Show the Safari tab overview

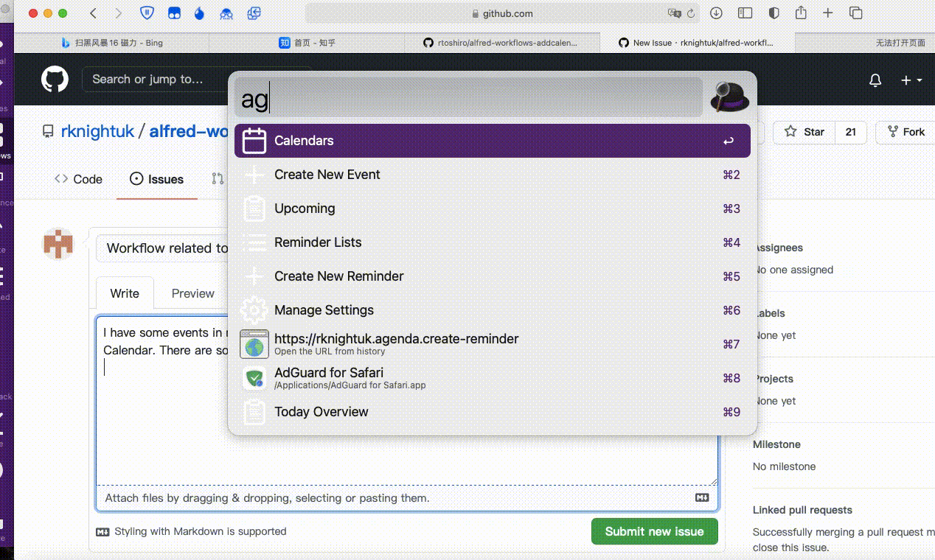856,13
